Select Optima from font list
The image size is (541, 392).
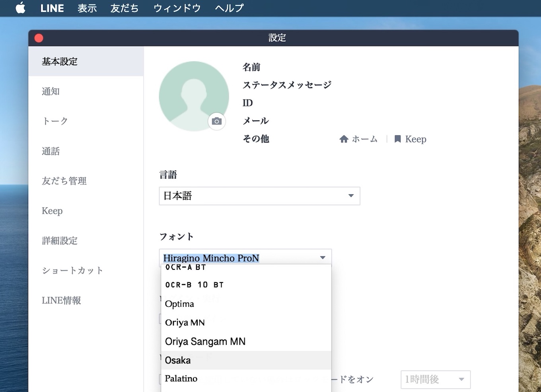(x=246, y=304)
